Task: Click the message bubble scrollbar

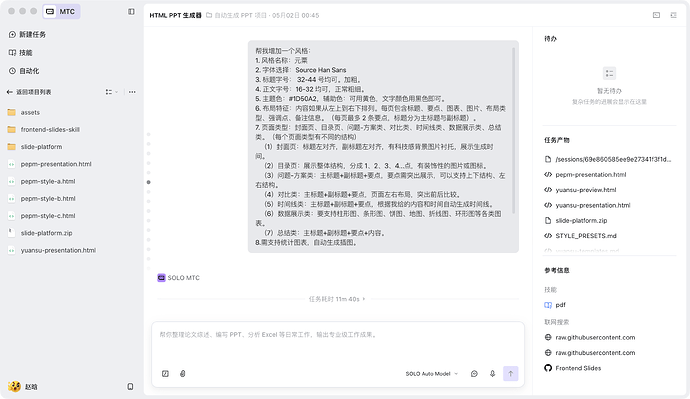Action: (513, 130)
